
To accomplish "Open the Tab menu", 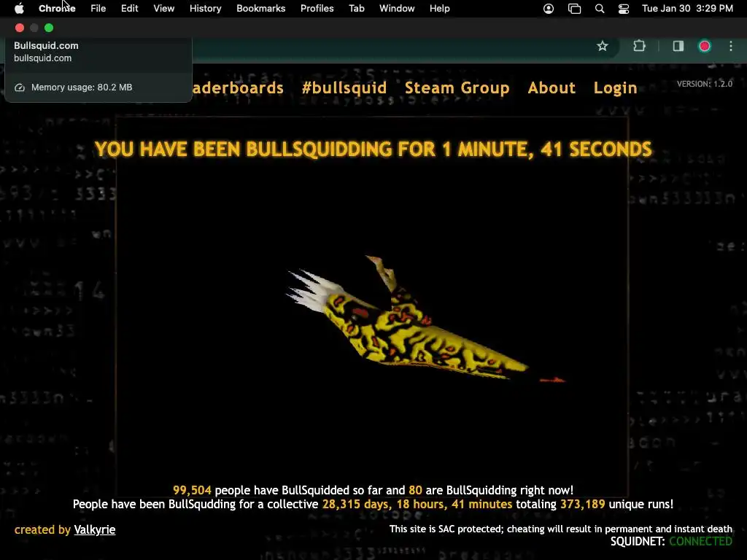I will point(356,9).
